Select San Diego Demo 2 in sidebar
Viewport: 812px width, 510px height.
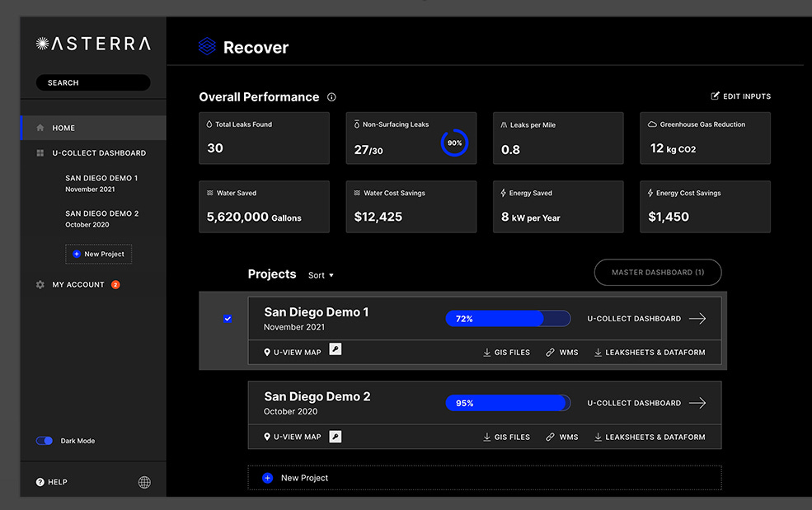101,218
